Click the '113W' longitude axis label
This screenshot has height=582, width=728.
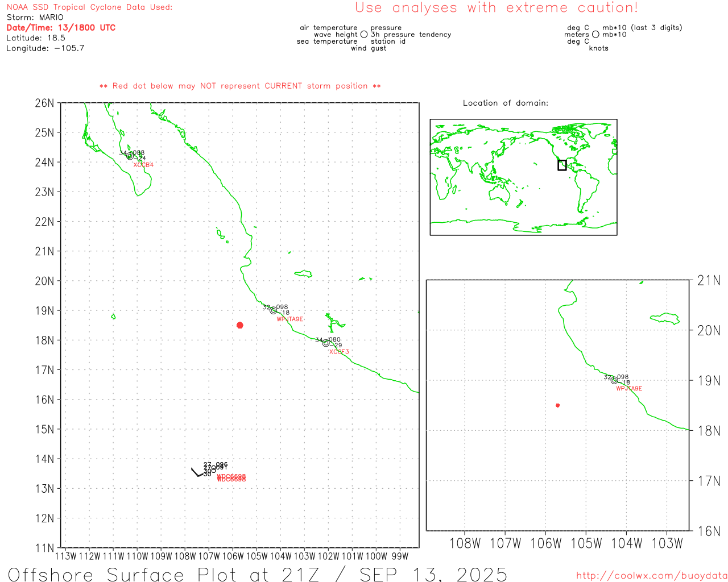click(x=65, y=556)
